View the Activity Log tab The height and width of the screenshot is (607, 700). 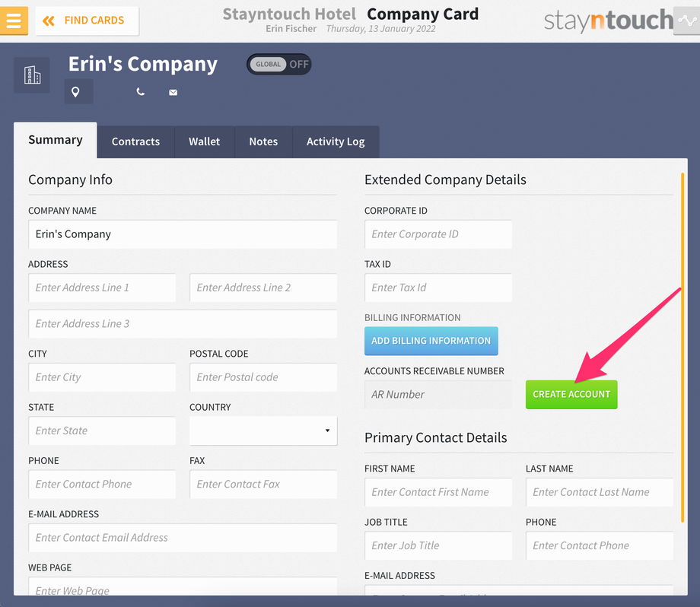point(336,141)
